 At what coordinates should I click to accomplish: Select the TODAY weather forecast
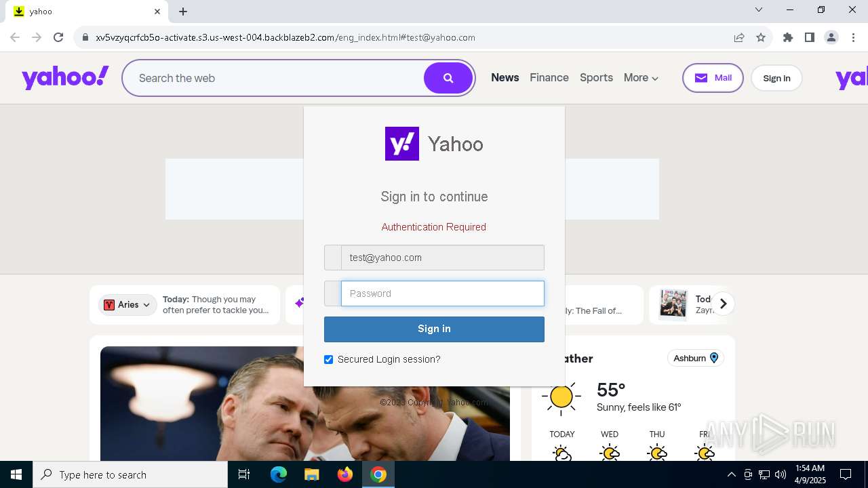tap(561, 446)
